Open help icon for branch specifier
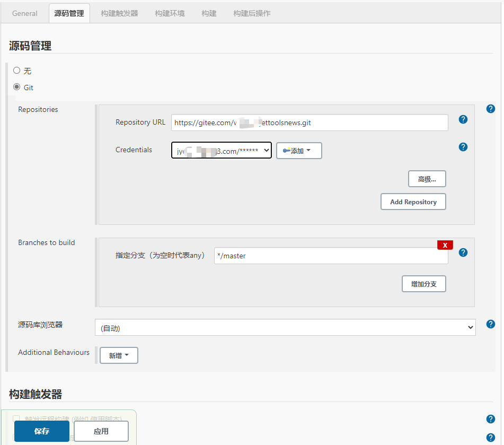504x445 pixels. tap(463, 252)
